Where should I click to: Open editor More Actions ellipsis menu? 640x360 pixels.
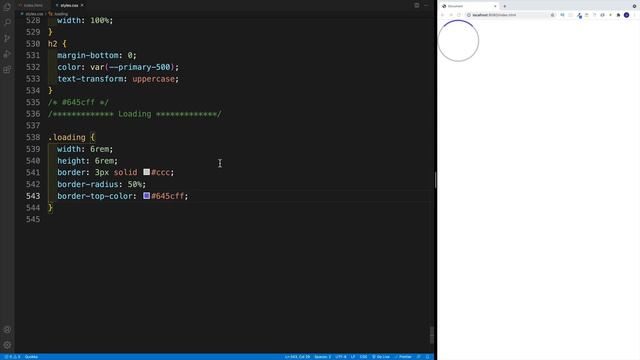click(427, 5)
